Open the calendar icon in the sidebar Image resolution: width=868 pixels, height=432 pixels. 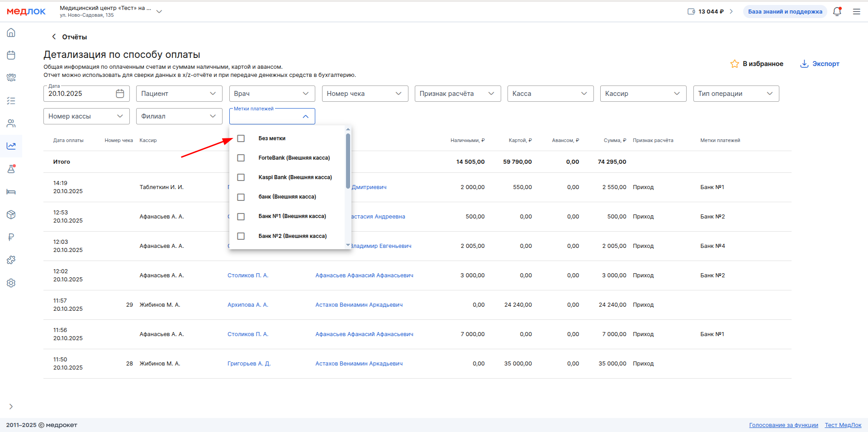pyautogui.click(x=11, y=55)
